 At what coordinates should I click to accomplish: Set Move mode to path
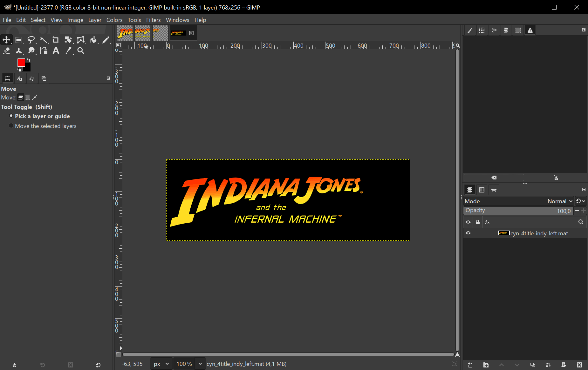pyautogui.click(x=35, y=97)
